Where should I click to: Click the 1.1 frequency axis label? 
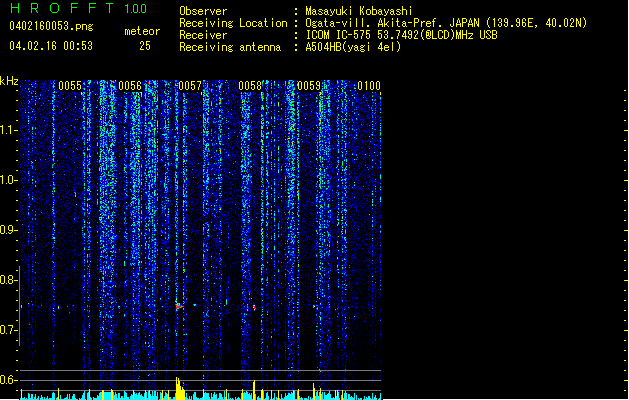tap(8, 130)
